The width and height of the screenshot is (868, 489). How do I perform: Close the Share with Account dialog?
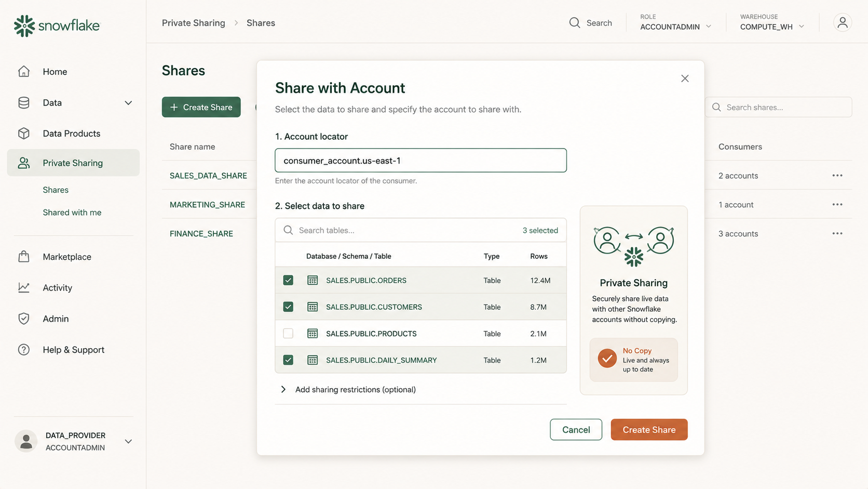[x=685, y=78]
